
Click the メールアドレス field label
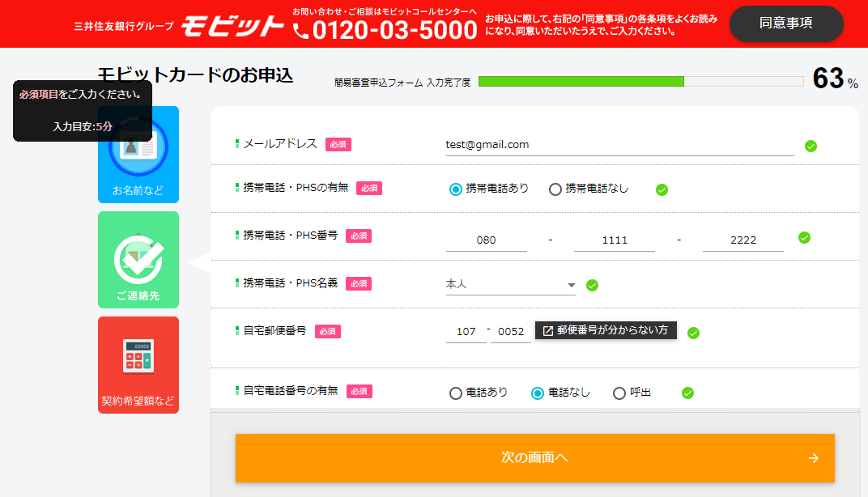click(x=280, y=144)
